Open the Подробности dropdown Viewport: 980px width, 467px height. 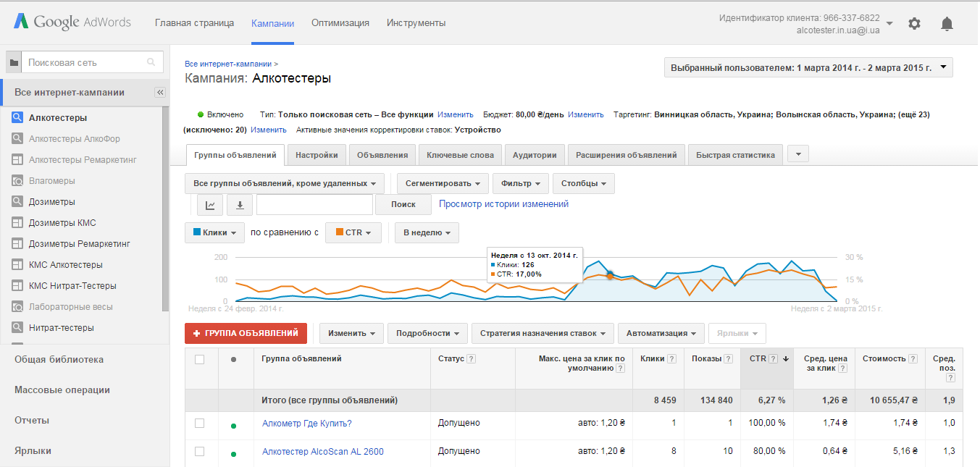click(x=427, y=333)
